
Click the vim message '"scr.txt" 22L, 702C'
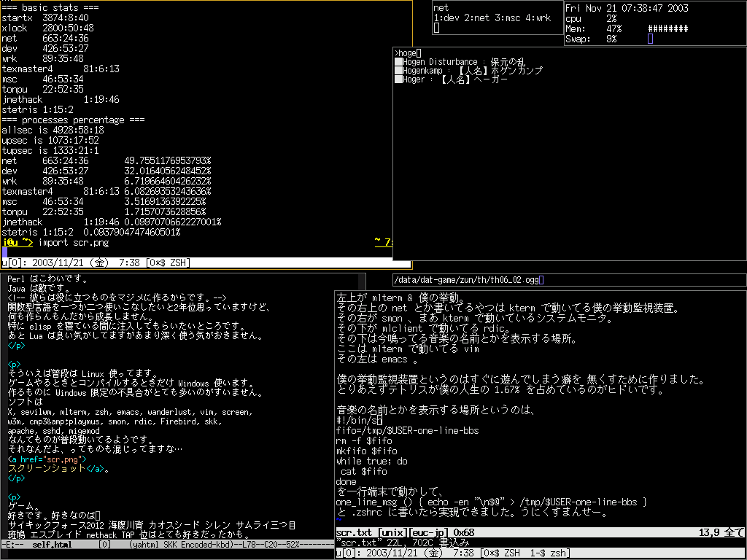coord(385,542)
